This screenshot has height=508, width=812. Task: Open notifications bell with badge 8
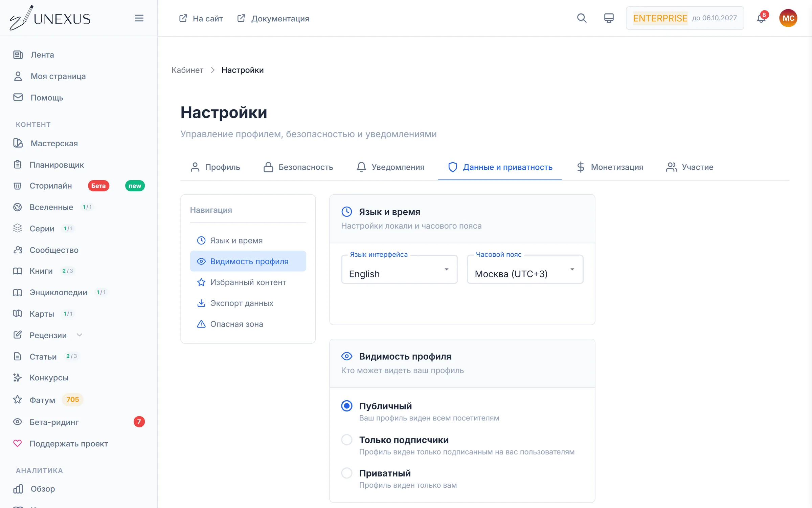point(761,18)
